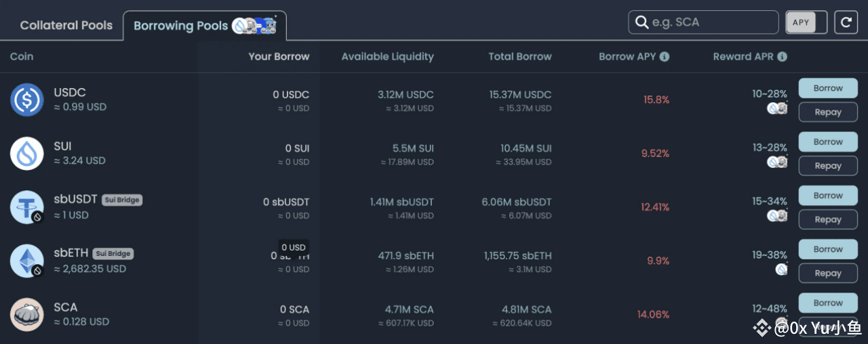
Task: Switch to the Collateral Pools tab
Action: [x=66, y=26]
